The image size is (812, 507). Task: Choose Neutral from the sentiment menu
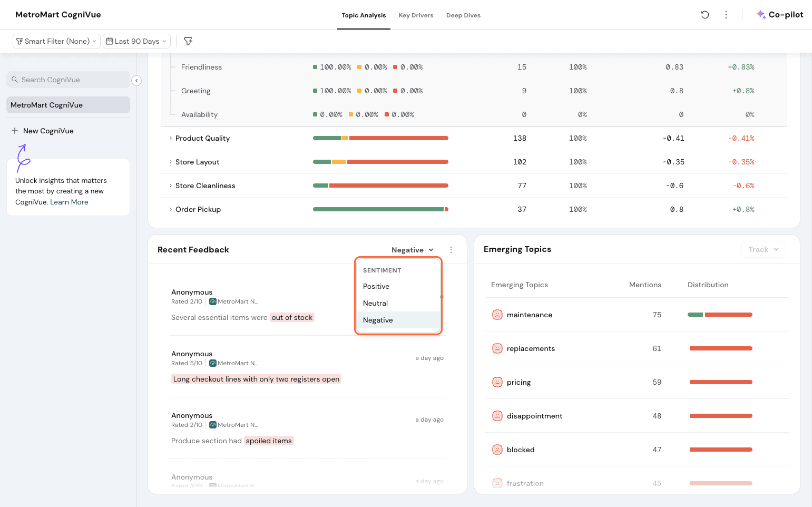pos(375,303)
